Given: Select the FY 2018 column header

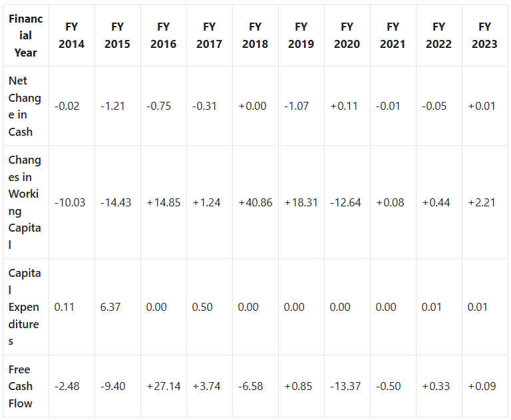Looking at the screenshot, I should pos(255,35).
